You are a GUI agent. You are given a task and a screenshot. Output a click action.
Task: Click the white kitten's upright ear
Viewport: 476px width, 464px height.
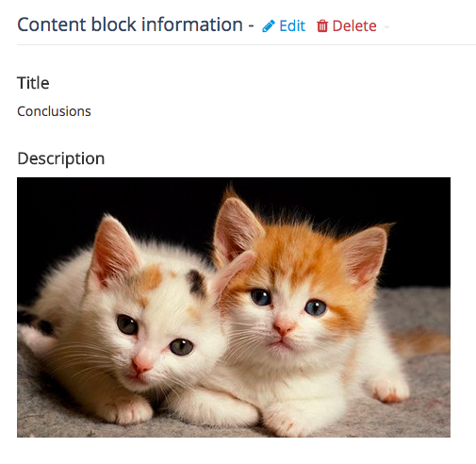[x=114, y=250]
